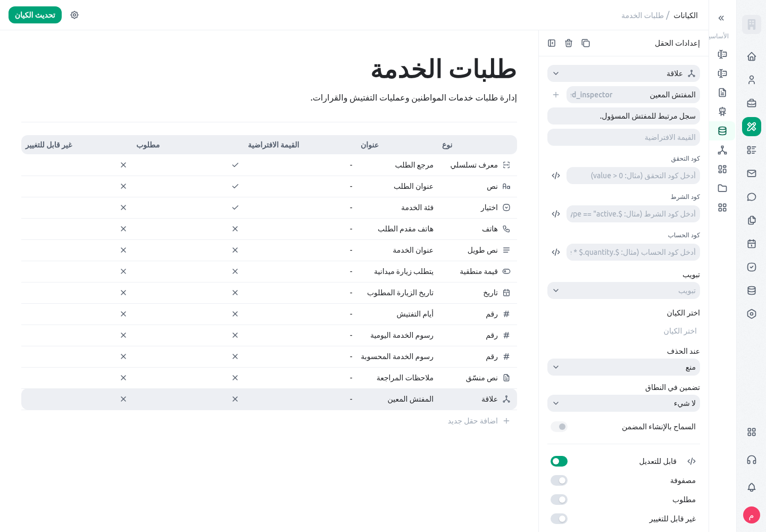The height and width of the screenshot is (532, 766).
Task: Select the ملاحظات المراجعة row
Action: (x=269, y=378)
